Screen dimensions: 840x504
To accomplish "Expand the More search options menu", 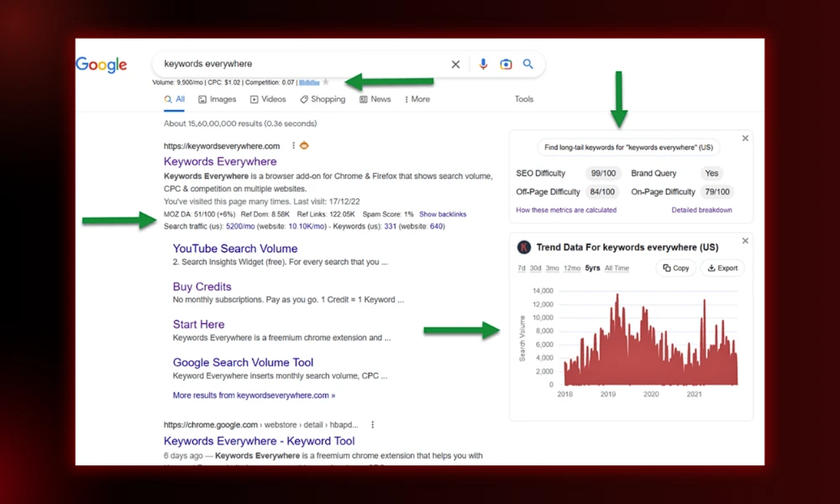I will click(417, 99).
